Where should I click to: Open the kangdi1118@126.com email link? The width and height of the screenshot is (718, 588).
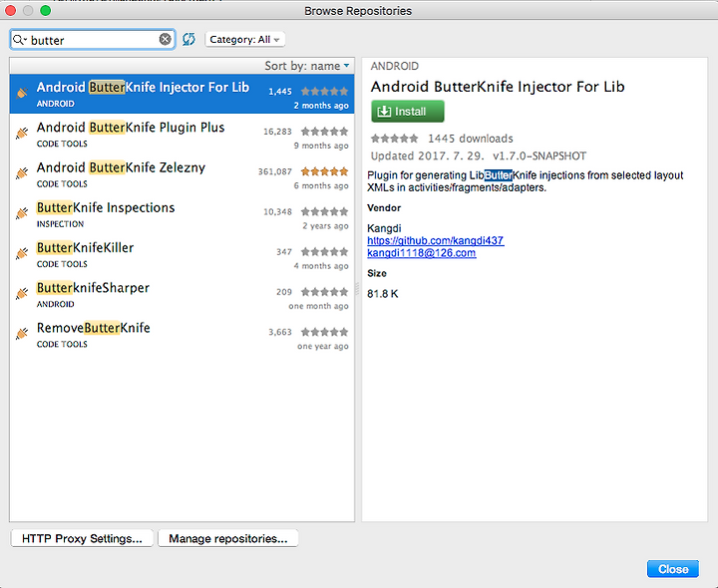coord(421,252)
